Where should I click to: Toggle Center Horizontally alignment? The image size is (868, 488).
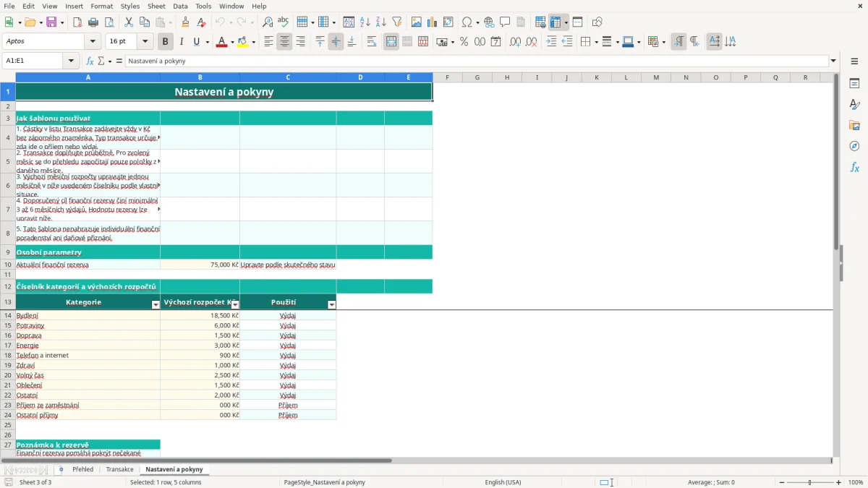284,42
